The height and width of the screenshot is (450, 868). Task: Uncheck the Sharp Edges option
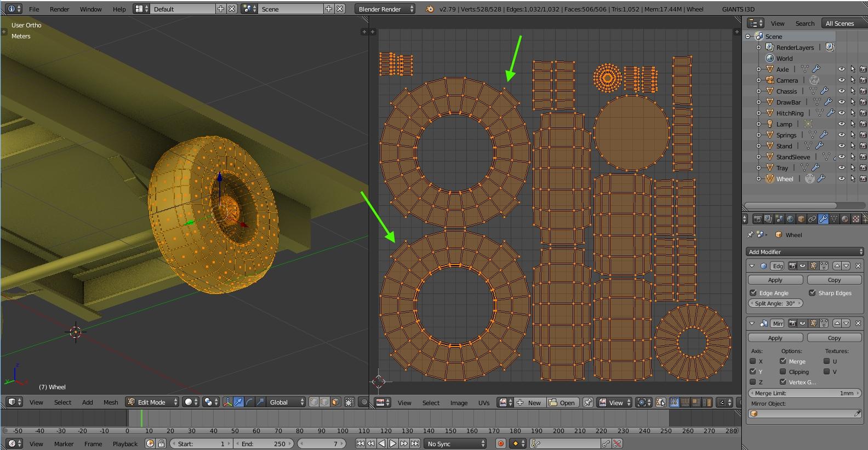(x=812, y=293)
